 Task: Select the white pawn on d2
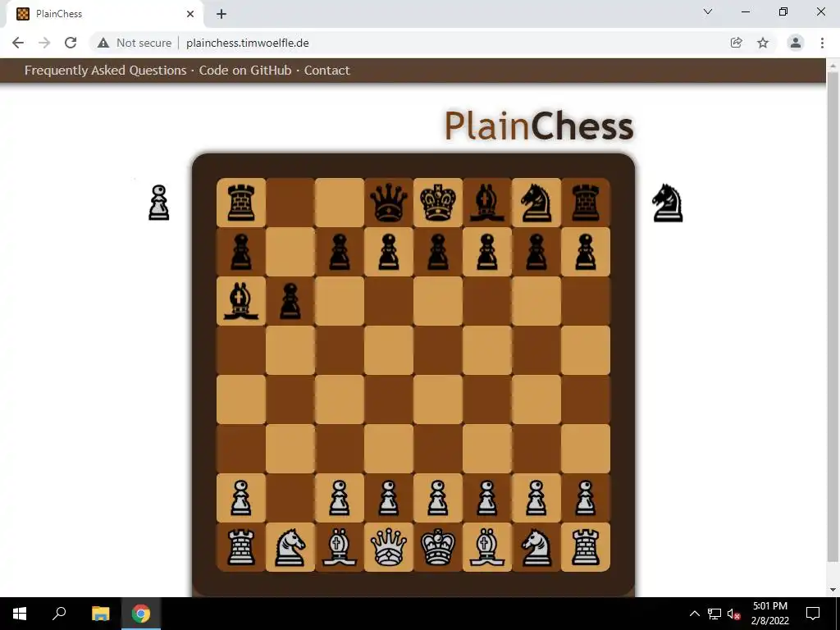[388, 498]
